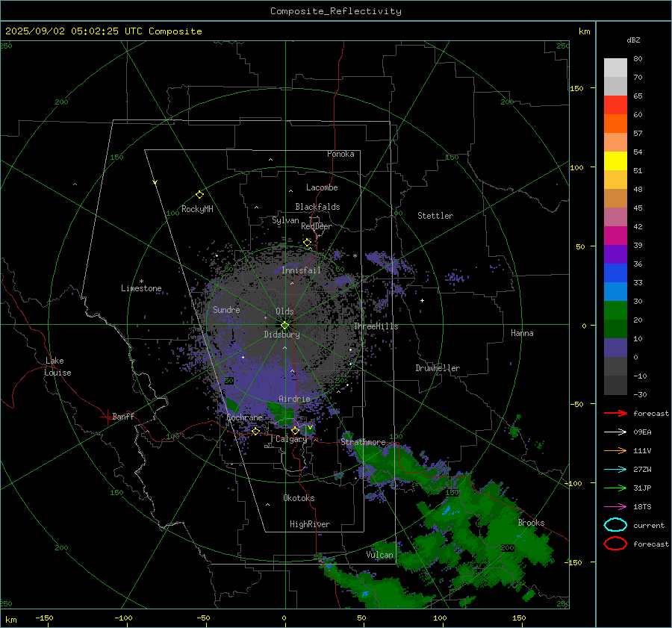Click the Brooks town label
This screenshot has height=628, width=672.
[531, 523]
